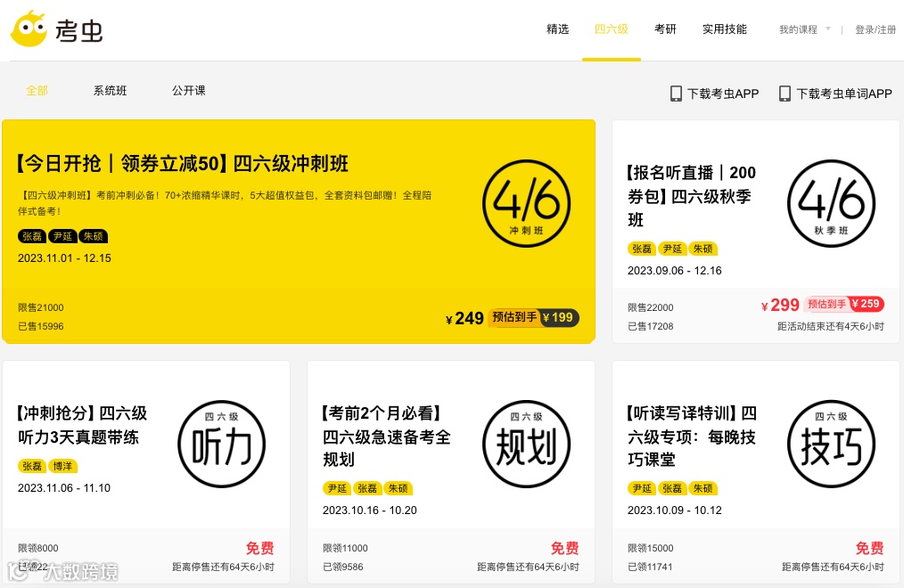Click 已售15996 text
Viewport: 904px width, 588px height.
(41, 326)
